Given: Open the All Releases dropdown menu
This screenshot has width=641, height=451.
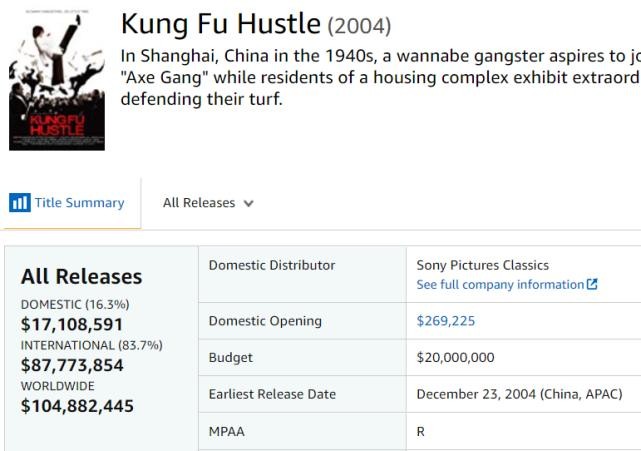Looking at the screenshot, I should point(207,203).
